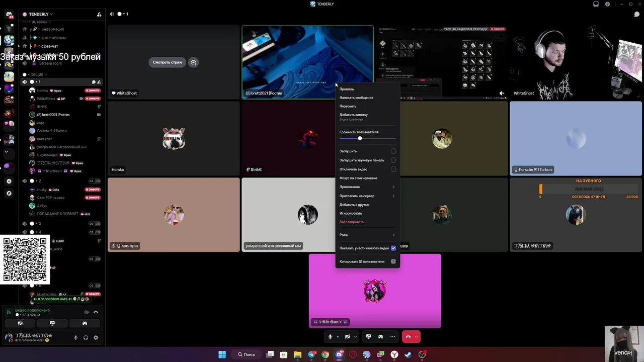
Task: Open activities controller icon in call controls
Action: coord(380,337)
